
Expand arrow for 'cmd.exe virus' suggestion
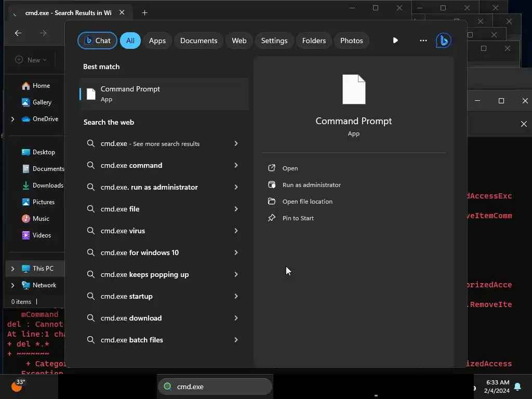[x=236, y=231]
